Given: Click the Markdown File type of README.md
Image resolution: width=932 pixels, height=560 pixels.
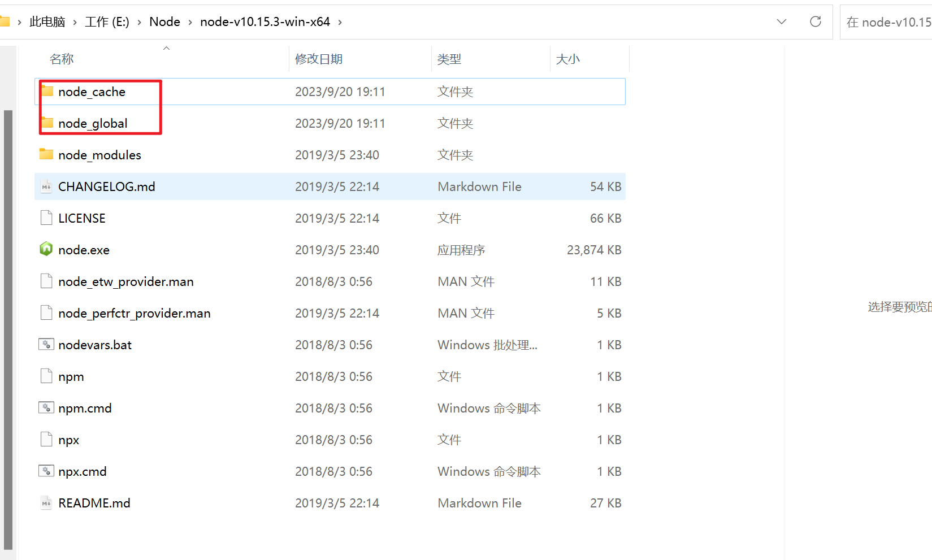Looking at the screenshot, I should (x=479, y=503).
